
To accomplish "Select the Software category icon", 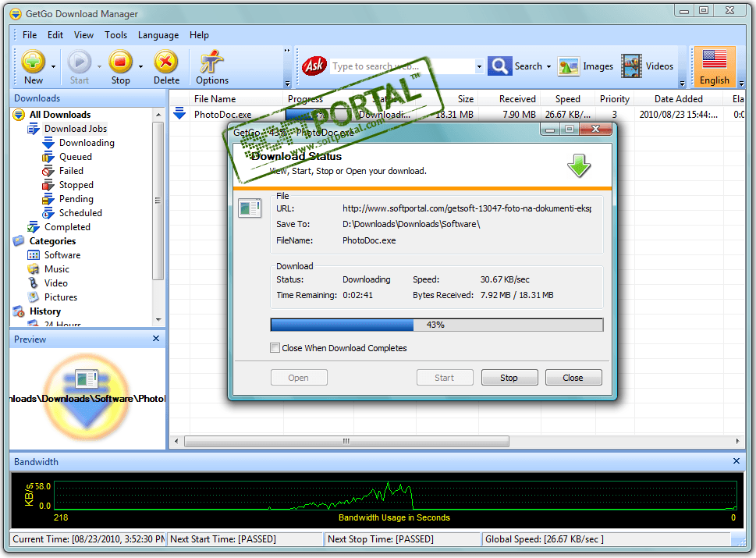I will [x=34, y=254].
